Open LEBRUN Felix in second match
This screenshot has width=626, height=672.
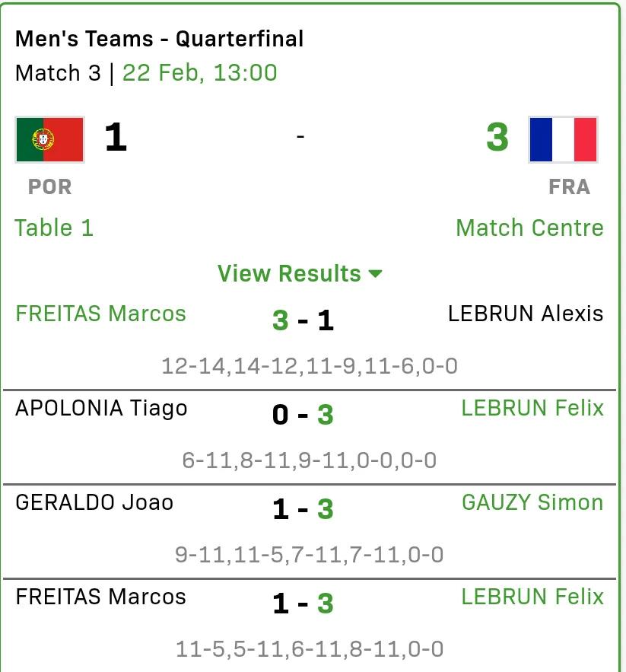coord(532,408)
